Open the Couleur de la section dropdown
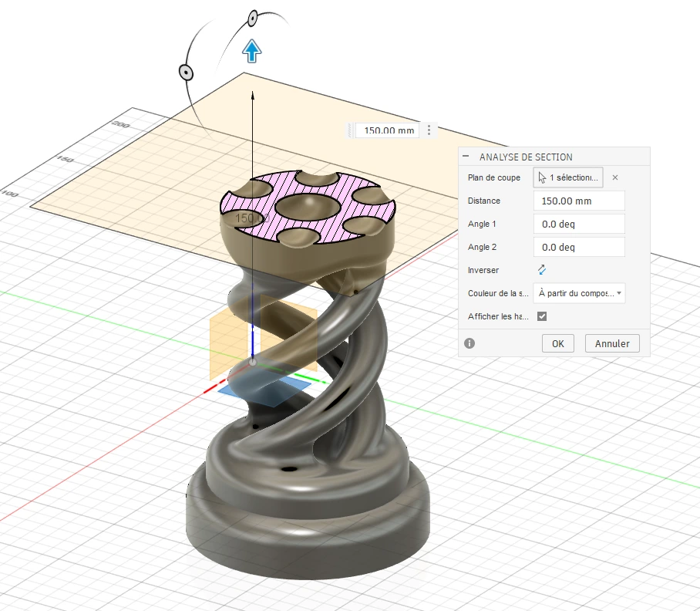The height and width of the screenshot is (611, 700). tap(579, 293)
